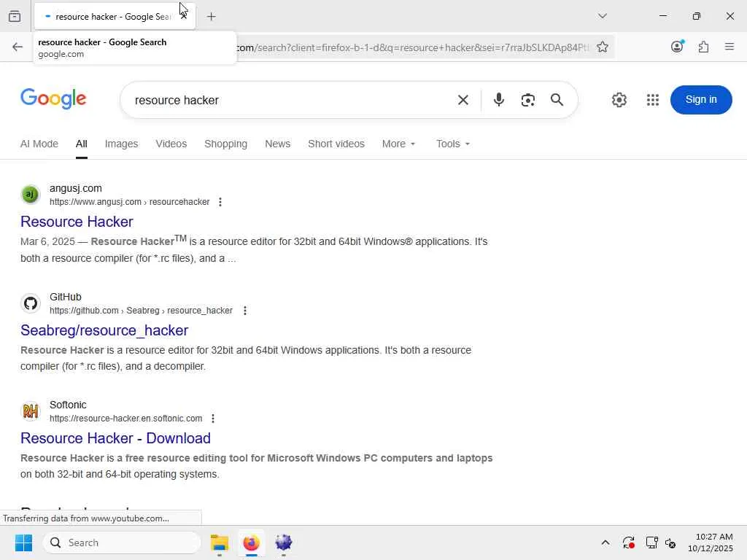
Task: Close the resource hacker tab
Action: click(183, 16)
